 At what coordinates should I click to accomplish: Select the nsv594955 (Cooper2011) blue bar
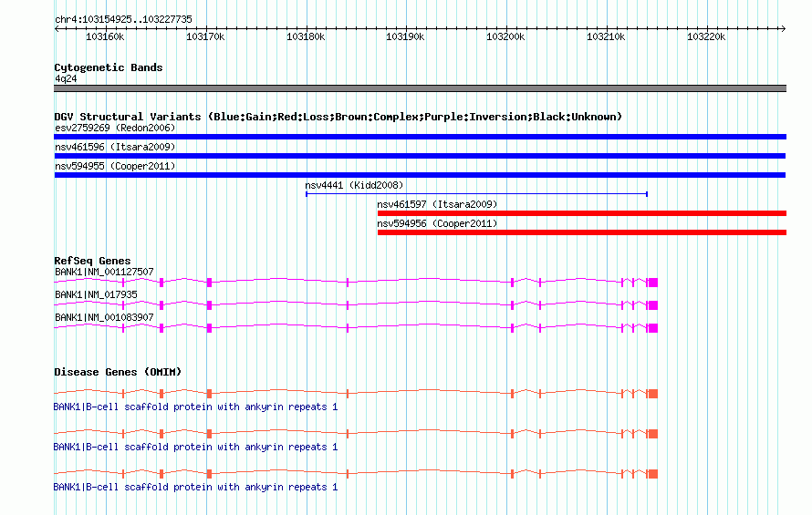pos(420,175)
